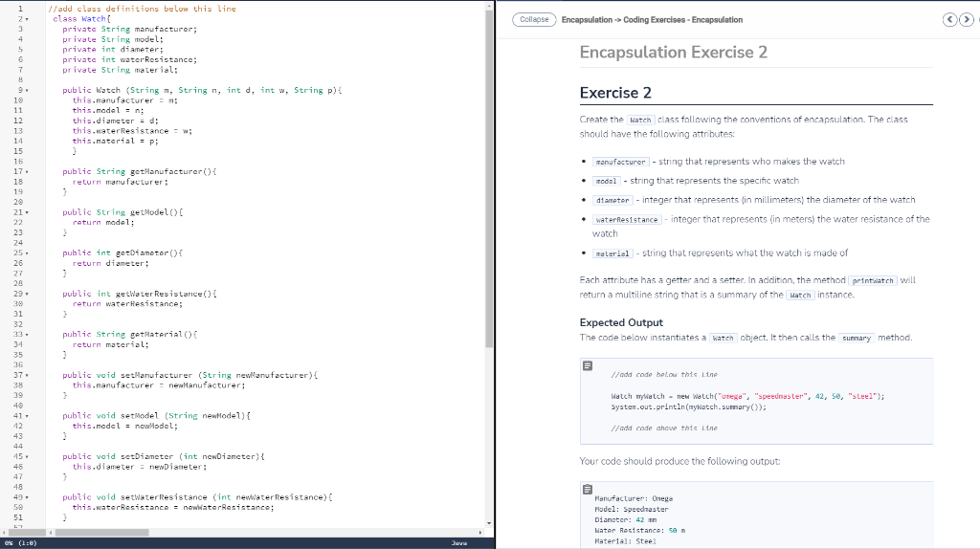
Task: Click 'this.diameter = newDiameter;' on line 46
Action: click(140, 467)
